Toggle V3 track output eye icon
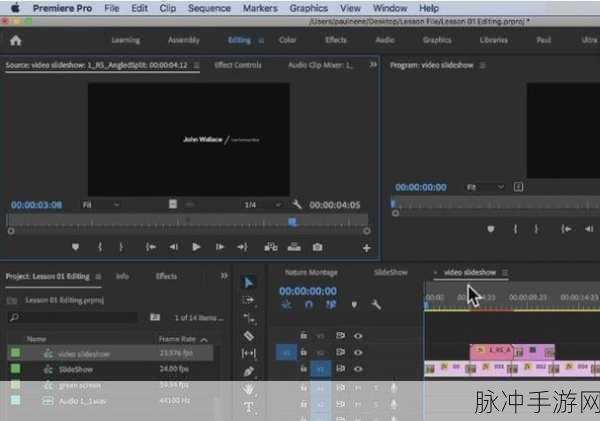This screenshot has height=421, width=600. pos(358,336)
